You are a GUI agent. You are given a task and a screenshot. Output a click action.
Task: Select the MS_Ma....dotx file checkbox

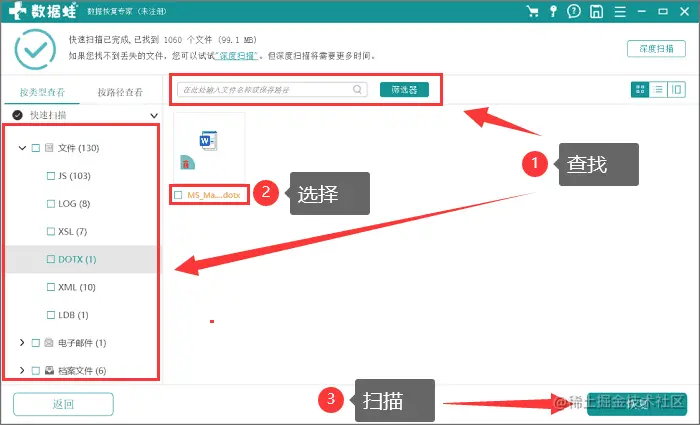tap(178, 195)
